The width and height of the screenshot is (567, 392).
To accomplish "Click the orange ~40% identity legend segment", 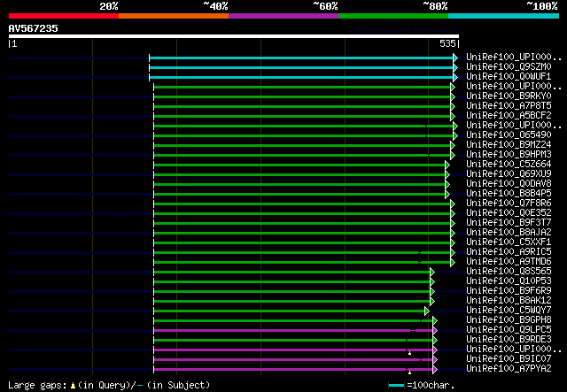I will pyautogui.click(x=174, y=16).
